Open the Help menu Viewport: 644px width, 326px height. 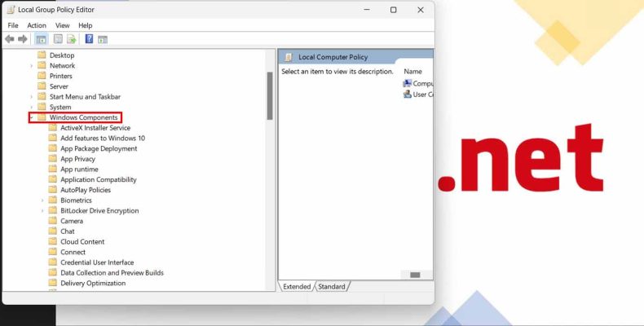click(85, 25)
